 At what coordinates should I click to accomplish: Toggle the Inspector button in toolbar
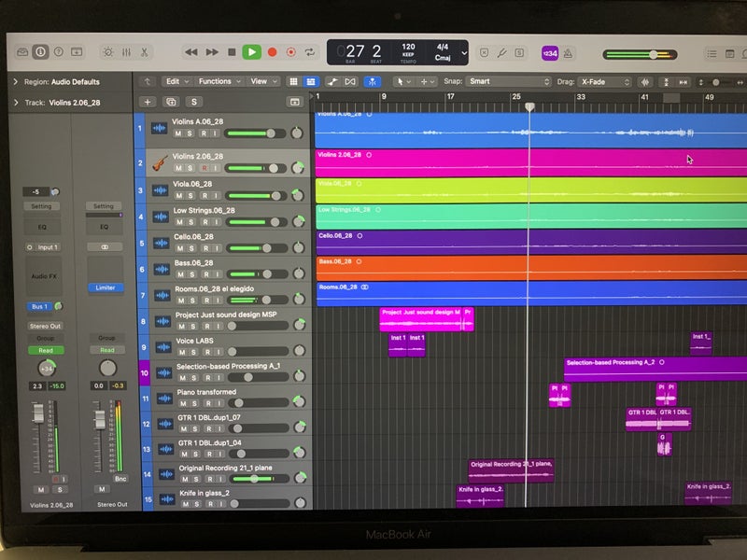pyautogui.click(x=40, y=52)
